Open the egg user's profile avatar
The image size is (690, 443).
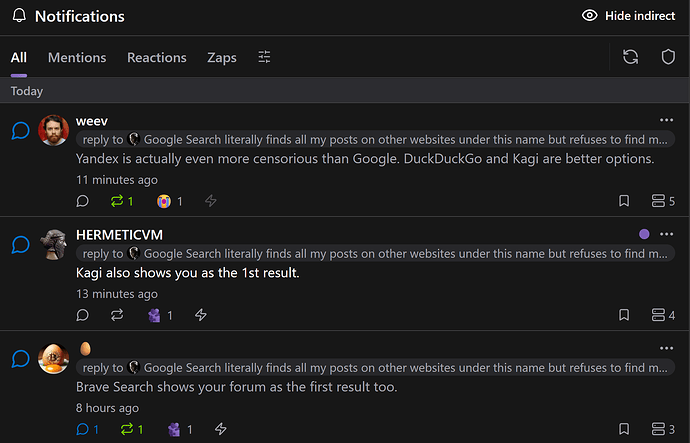(54, 359)
